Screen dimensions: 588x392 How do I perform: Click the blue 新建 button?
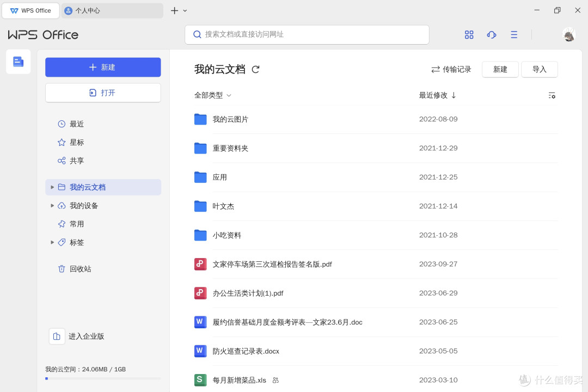tap(102, 67)
